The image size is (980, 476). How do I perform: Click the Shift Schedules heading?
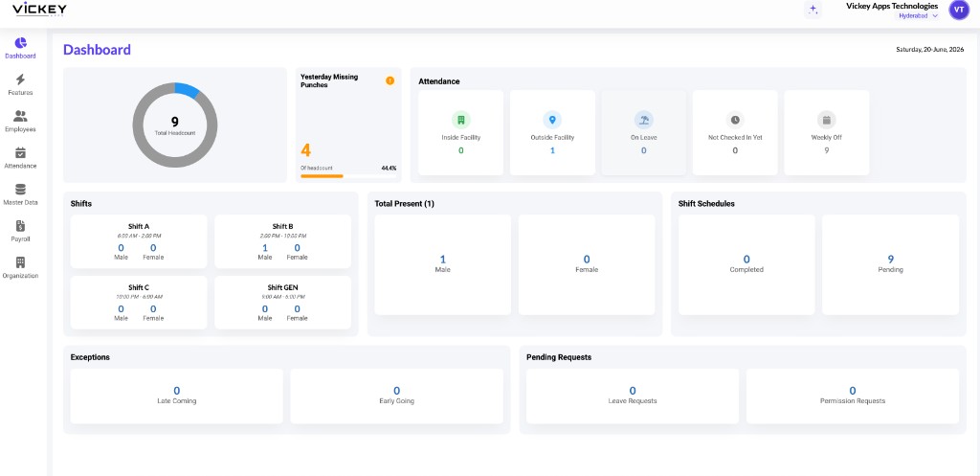[706, 204]
